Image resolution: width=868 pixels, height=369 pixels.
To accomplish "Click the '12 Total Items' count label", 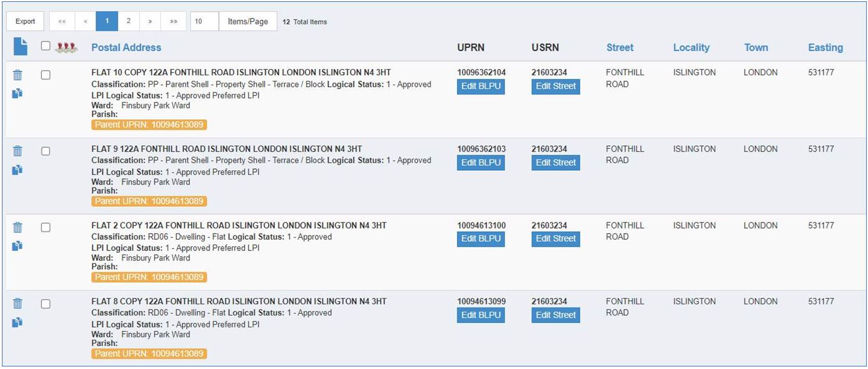I will [x=305, y=22].
